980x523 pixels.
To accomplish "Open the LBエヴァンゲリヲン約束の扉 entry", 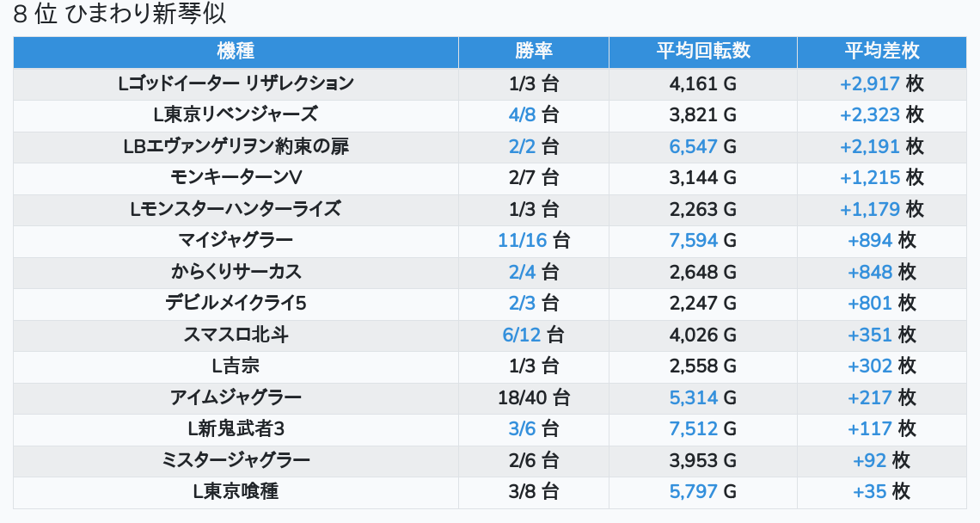I will click(236, 146).
